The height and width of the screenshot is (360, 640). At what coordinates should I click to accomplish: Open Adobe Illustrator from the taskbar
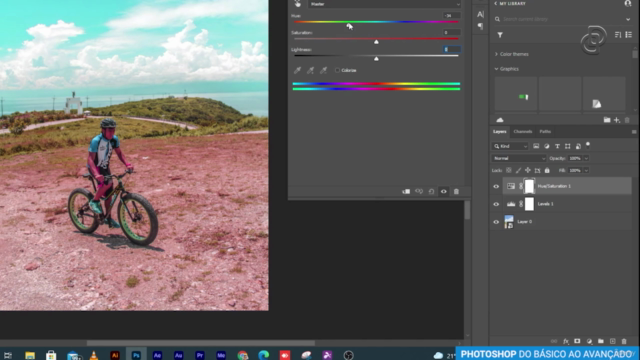pos(115,355)
